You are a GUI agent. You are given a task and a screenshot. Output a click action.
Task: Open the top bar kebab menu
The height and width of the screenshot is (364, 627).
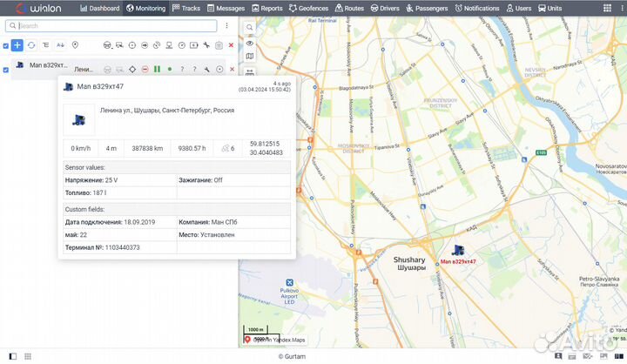pos(622,8)
